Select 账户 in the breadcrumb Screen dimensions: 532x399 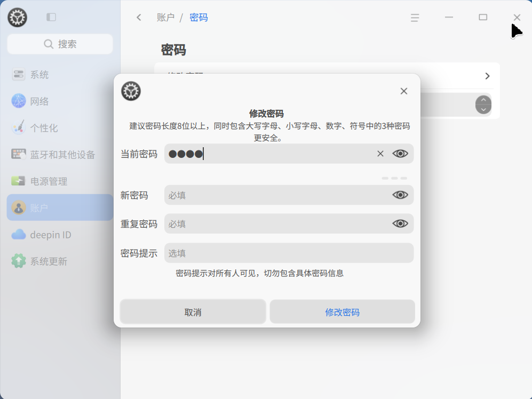tap(166, 17)
